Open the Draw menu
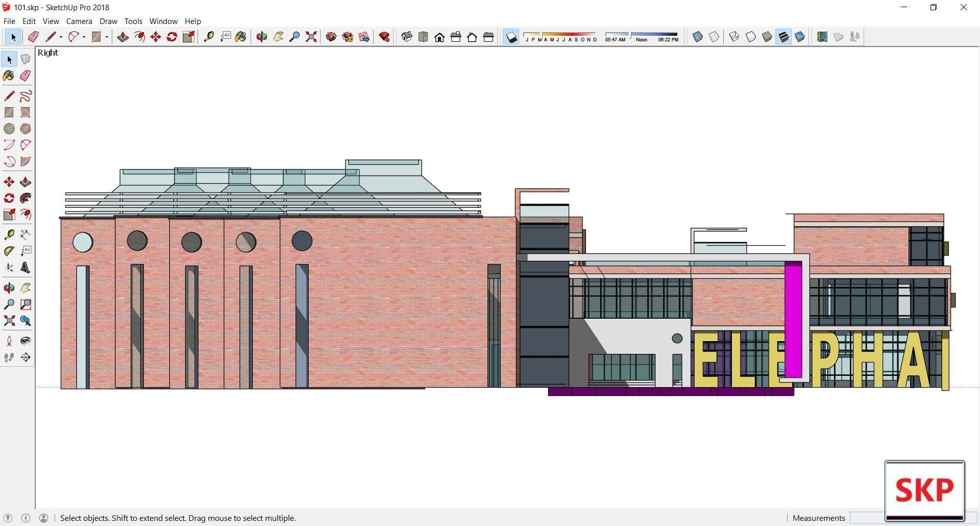 coord(108,21)
